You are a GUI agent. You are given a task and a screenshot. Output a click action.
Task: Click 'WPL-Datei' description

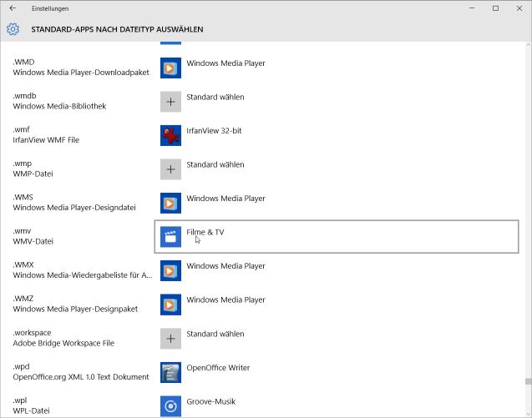pyautogui.click(x=31, y=410)
